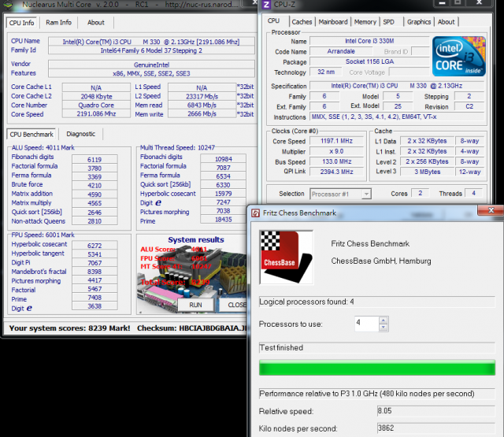Click the FPU Digit Pi score 7067

point(94,263)
